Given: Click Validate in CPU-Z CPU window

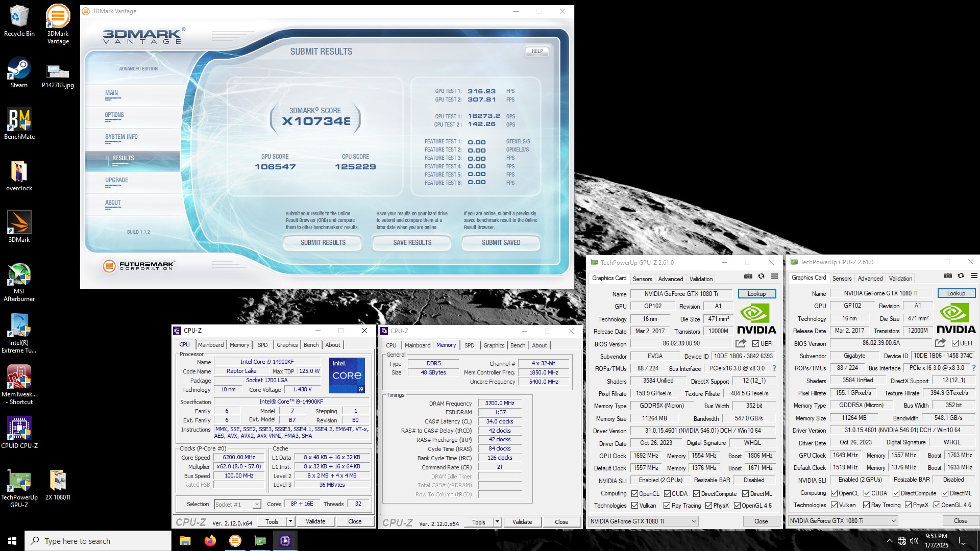Looking at the screenshot, I should click(x=315, y=521).
